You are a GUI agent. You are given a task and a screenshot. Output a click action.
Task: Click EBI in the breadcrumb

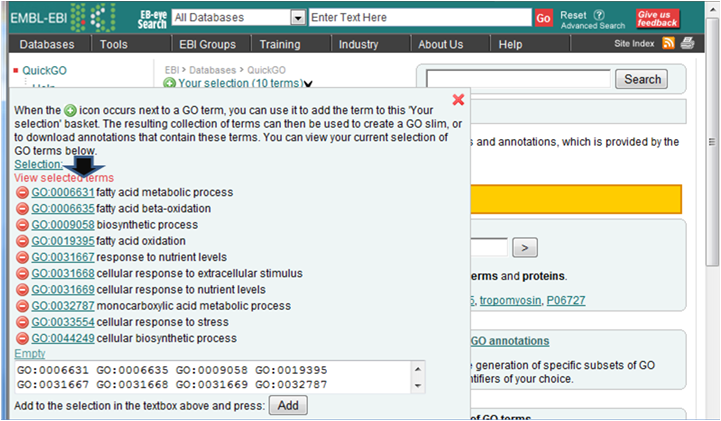click(x=172, y=70)
